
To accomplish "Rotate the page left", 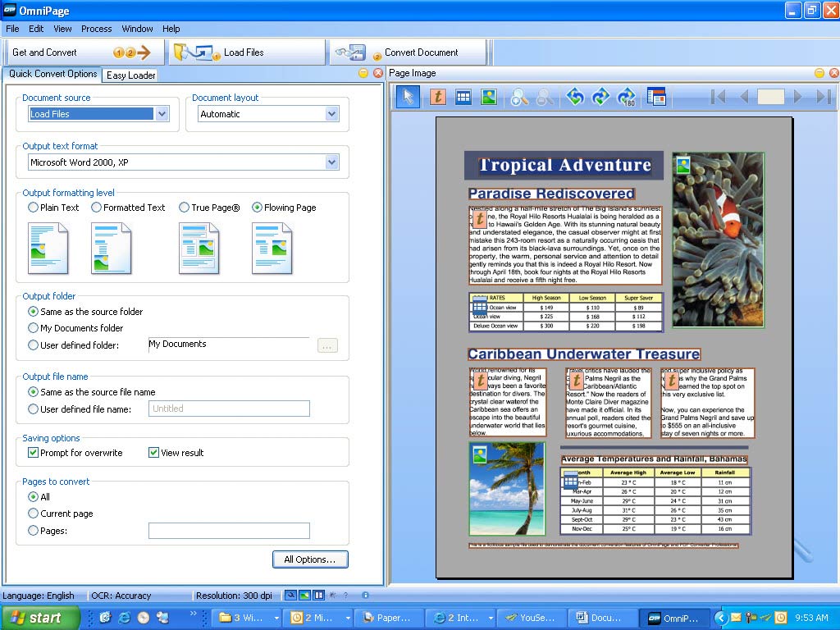I will (575, 97).
